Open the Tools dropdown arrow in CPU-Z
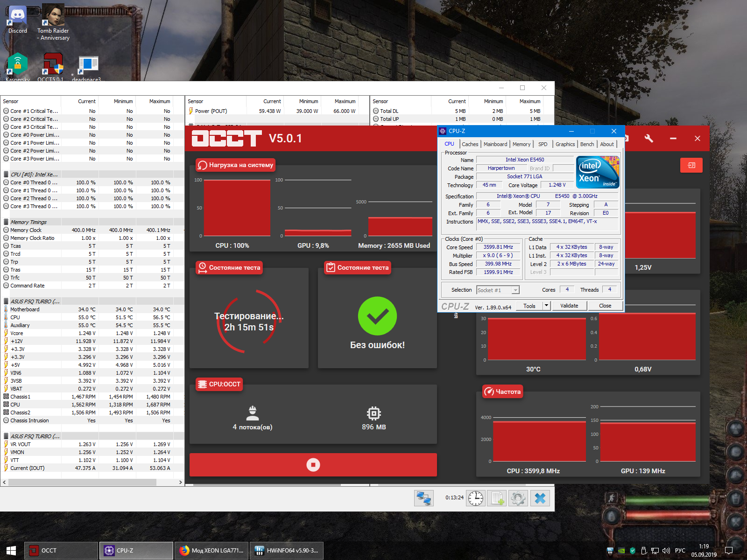The height and width of the screenshot is (560, 747). click(x=546, y=306)
